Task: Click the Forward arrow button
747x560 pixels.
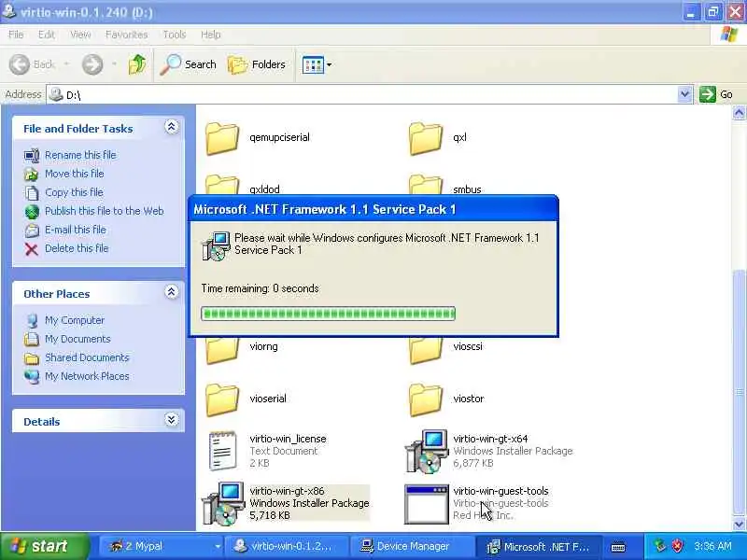Action: click(92, 64)
